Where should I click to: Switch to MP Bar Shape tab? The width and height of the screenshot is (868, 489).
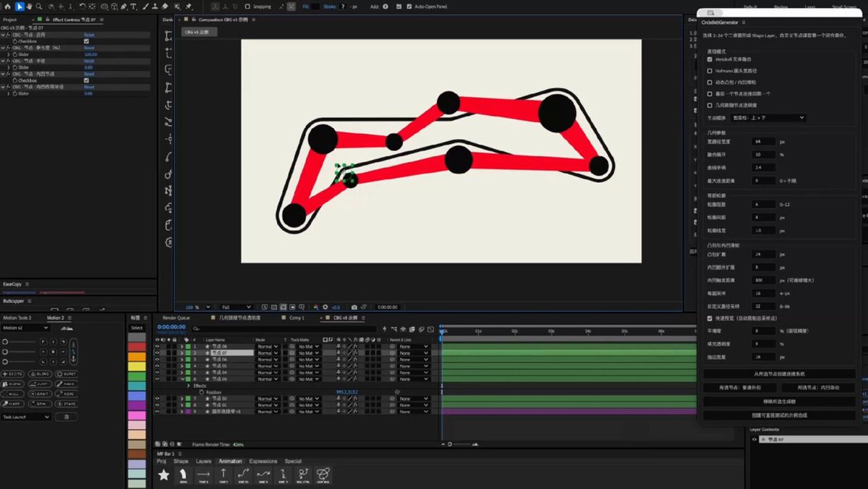[x=181, y=461]
